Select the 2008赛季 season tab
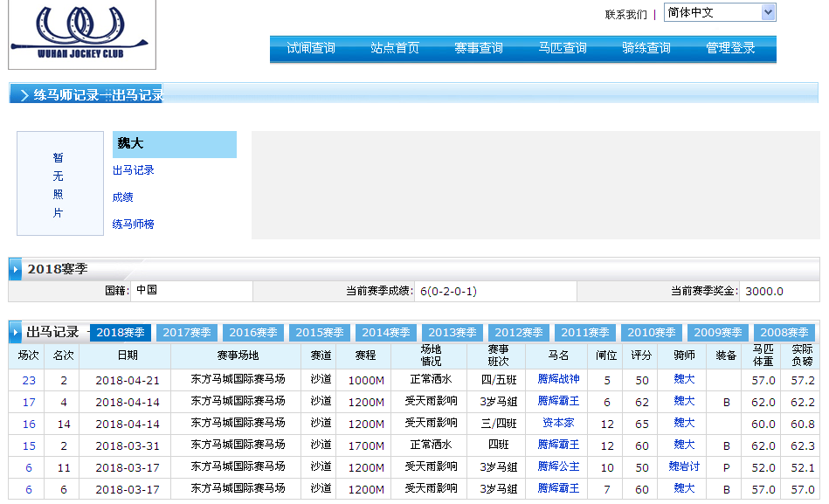829x504 pixels. pos(784,333)
